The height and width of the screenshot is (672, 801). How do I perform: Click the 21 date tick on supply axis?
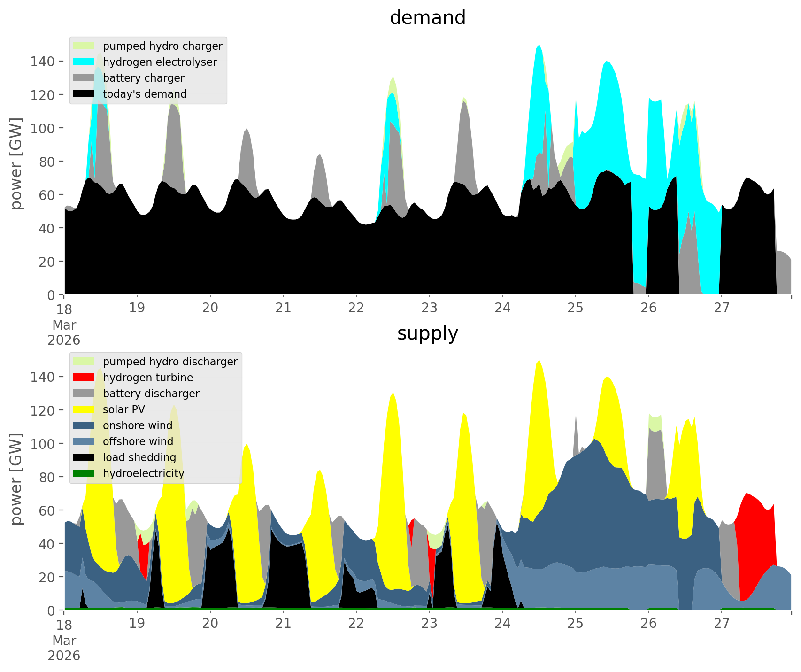click(283, 624)
